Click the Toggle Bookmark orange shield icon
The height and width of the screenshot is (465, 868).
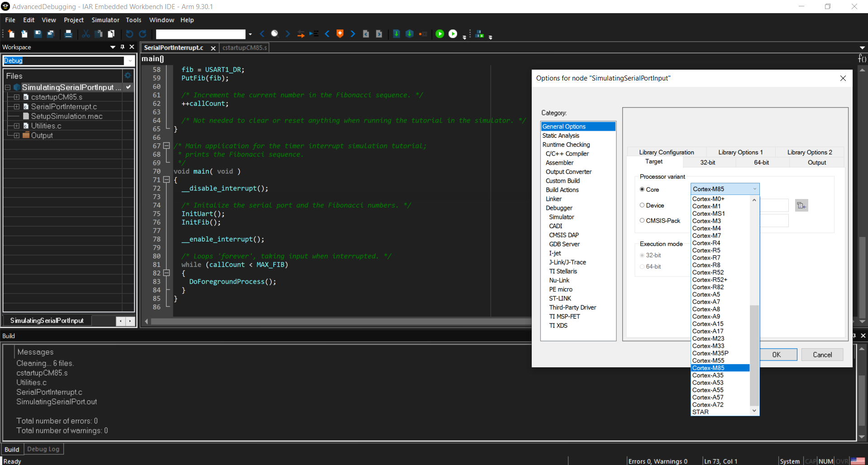(x=340, y=34)
